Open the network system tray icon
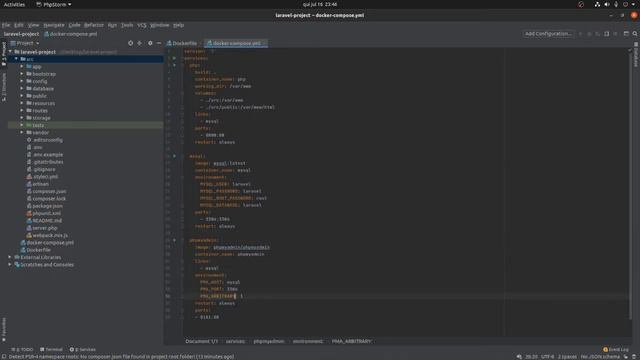The width and height of the screenshot is (640, 360). pos(597,4)
